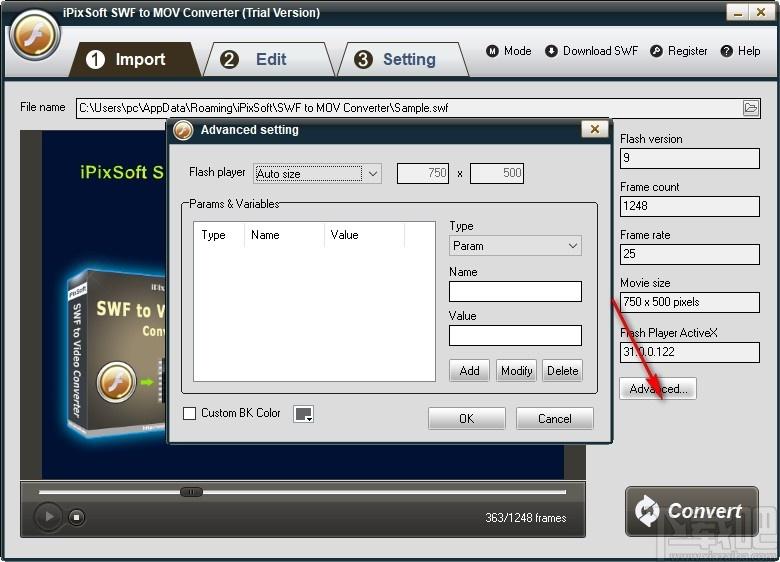Switch to the Import tab
The image size is (780, 562).
pyautogui.click(x=134, y=60)
